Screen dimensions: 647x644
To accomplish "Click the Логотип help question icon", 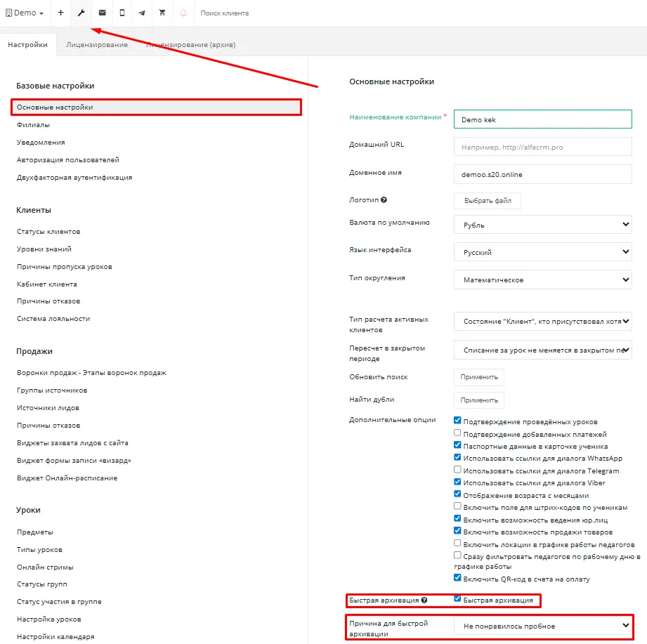I will 384,199.
